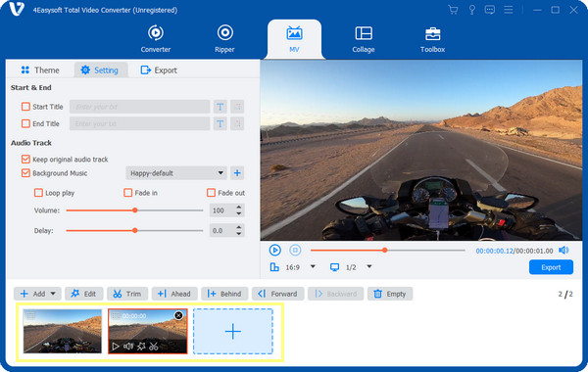The image size is (588, 372).
Task: Move clip with Forward button
Action: [278, 294]
